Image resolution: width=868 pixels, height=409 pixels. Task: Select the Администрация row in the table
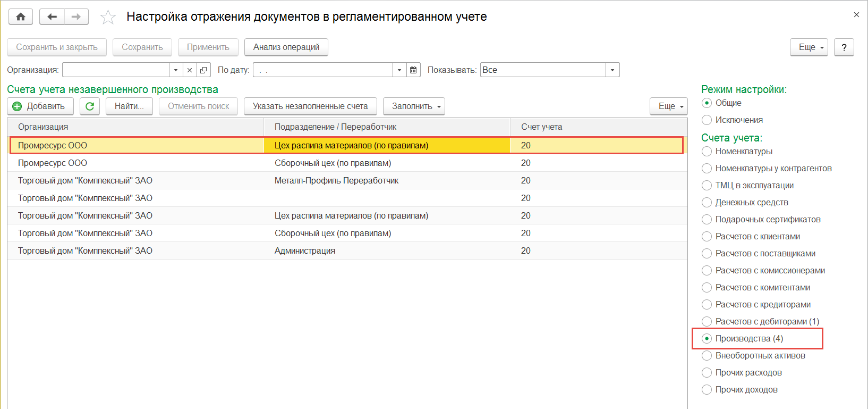click(305, 251)
